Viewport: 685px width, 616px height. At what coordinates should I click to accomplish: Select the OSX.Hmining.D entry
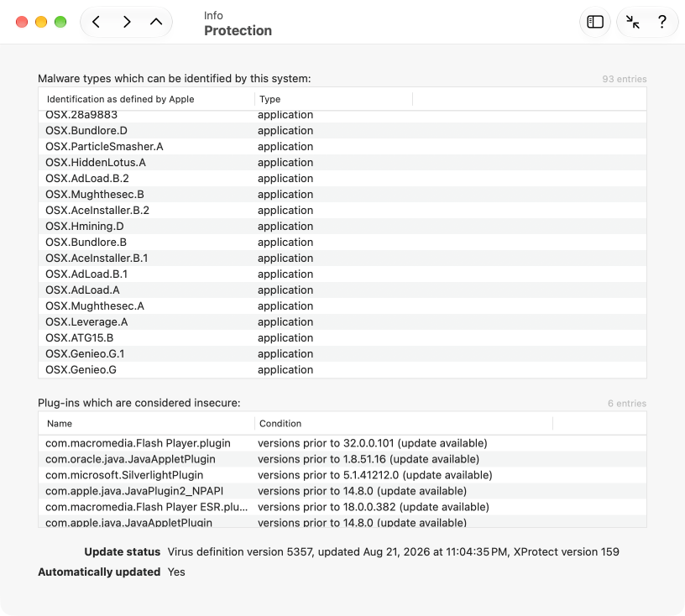[342, 227]
